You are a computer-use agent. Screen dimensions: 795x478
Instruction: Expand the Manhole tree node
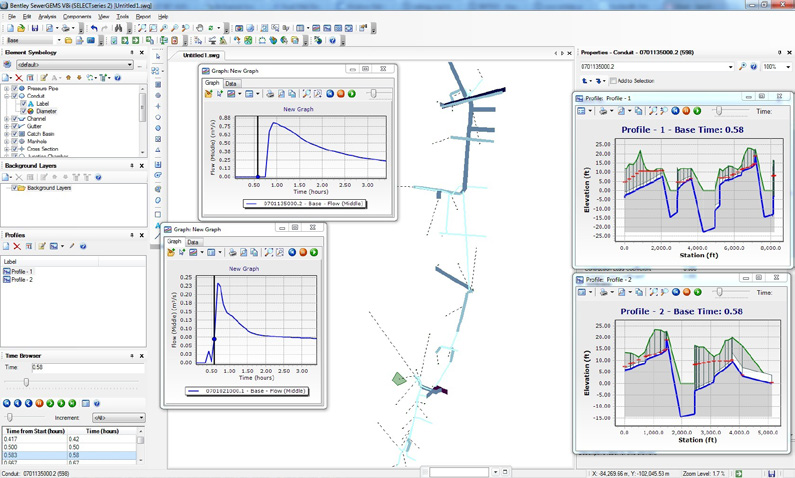7,141
